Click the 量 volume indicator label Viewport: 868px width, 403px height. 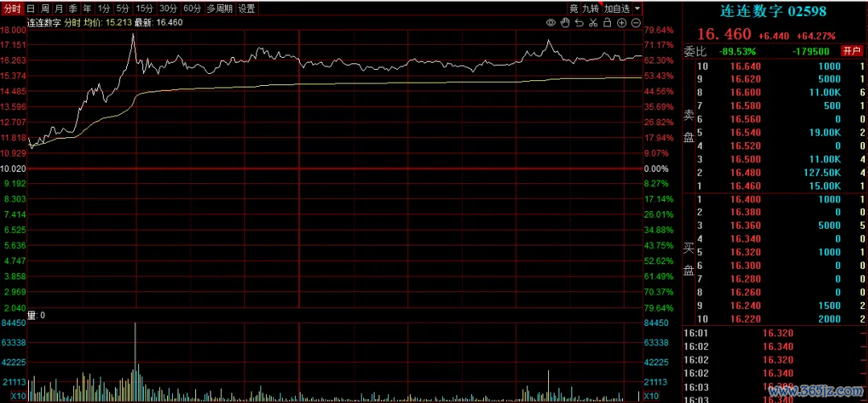click(x=32, y=315)
